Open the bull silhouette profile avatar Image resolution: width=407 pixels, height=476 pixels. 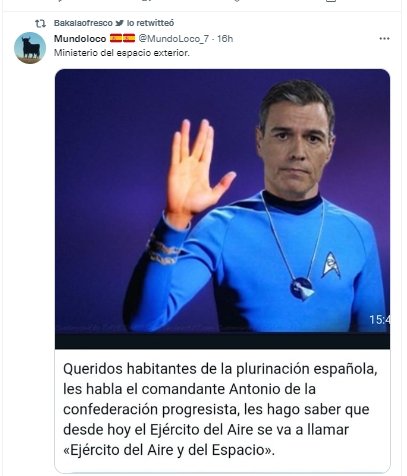(30, 48)
